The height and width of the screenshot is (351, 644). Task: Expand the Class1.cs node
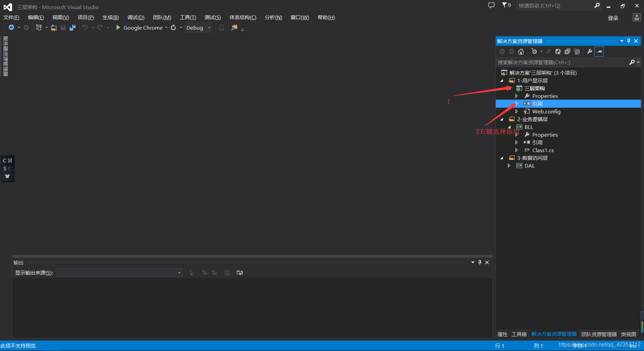pos(517,150)
